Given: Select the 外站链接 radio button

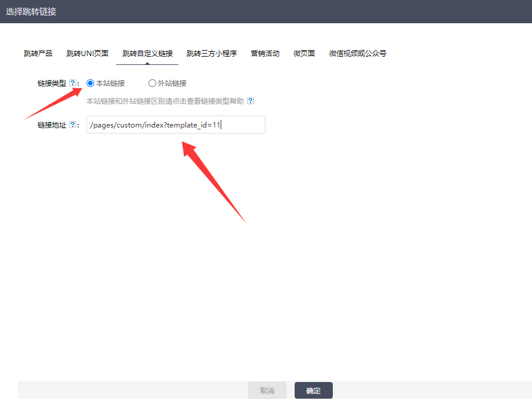Looking at the screenshot, I should click(152, 83).
